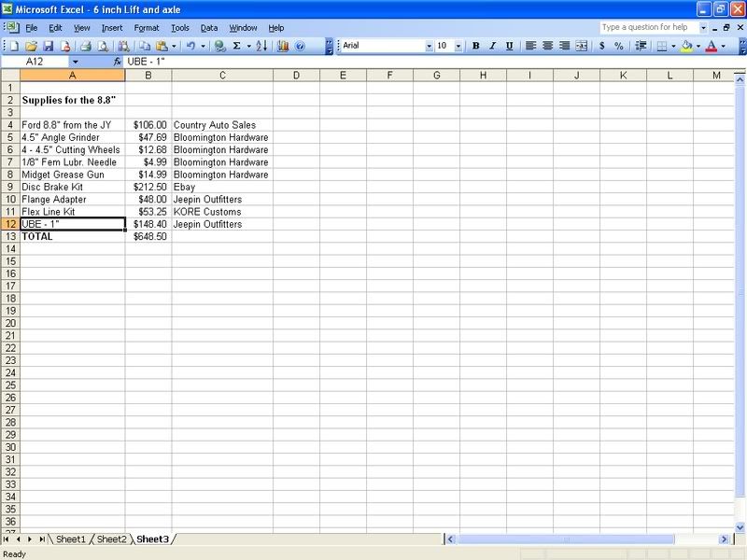
Task: Increase the cell indent
Action: click(x=641, y=46)
